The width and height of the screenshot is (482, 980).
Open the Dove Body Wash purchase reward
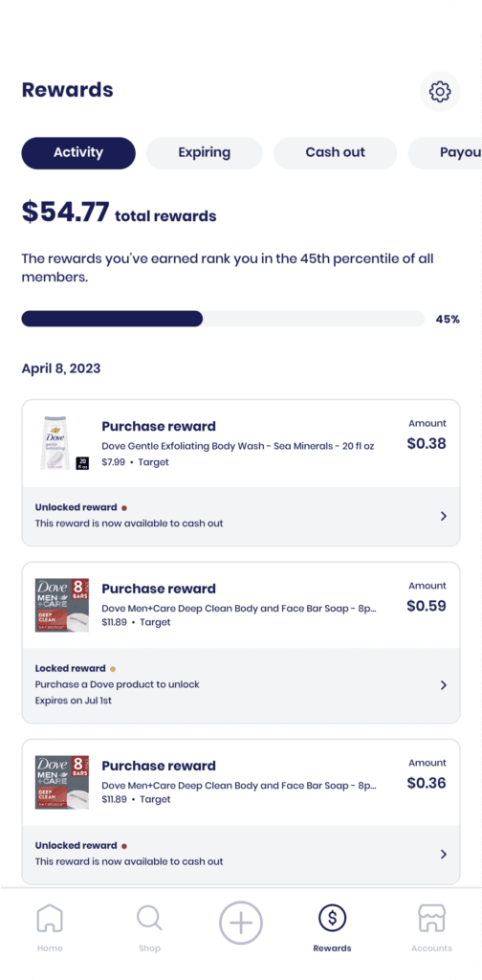click(241, 443)
